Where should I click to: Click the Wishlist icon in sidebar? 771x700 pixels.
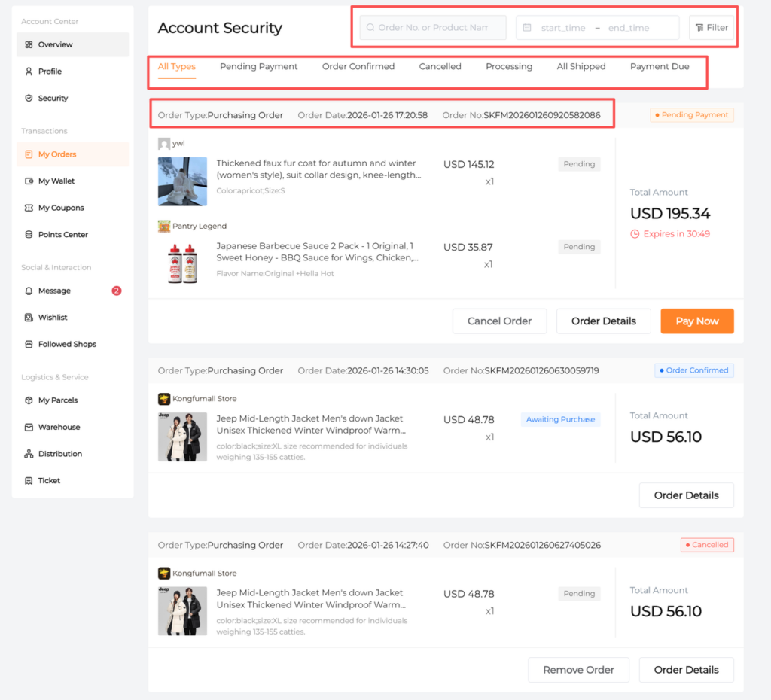(29, 318)
